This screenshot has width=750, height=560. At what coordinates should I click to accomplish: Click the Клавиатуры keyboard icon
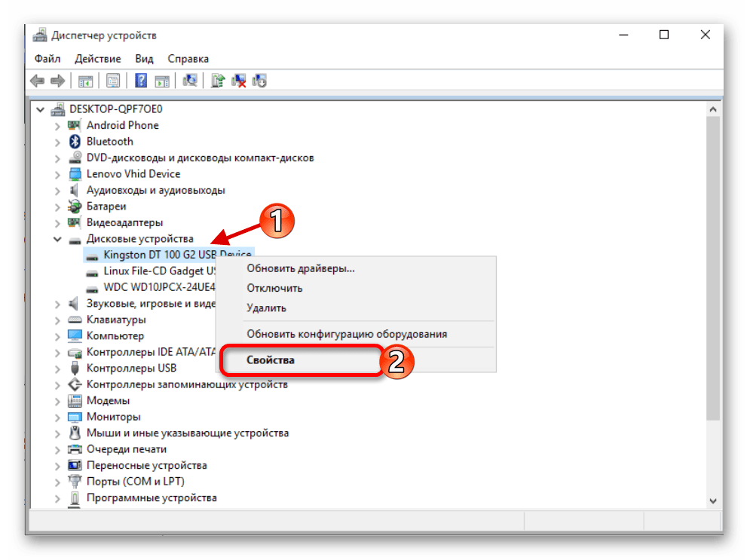tap(75, 320)
